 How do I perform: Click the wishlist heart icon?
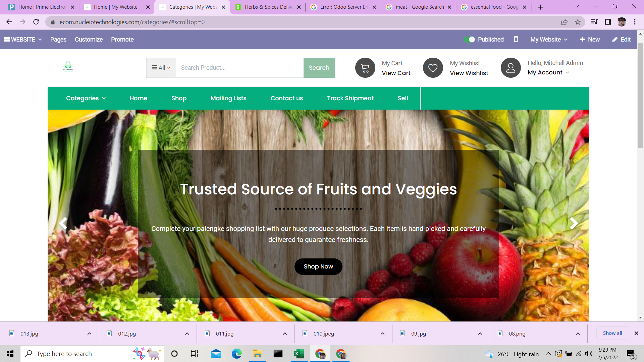[x=433, y=68]
